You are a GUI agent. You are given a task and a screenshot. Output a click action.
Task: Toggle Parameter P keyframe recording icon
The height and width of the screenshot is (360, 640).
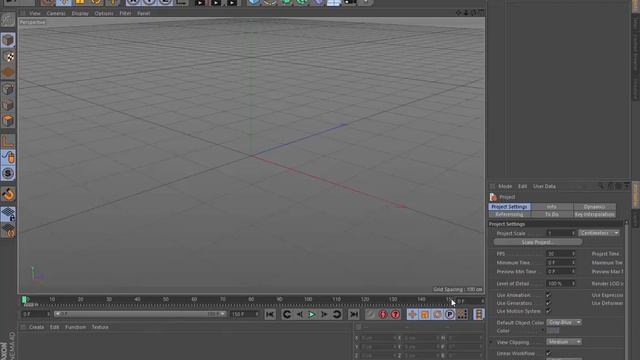click(x=449, y=314)
